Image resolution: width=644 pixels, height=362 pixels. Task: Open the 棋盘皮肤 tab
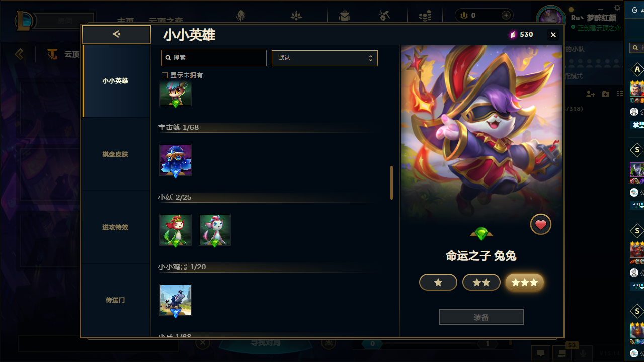[x=116, y=154]
